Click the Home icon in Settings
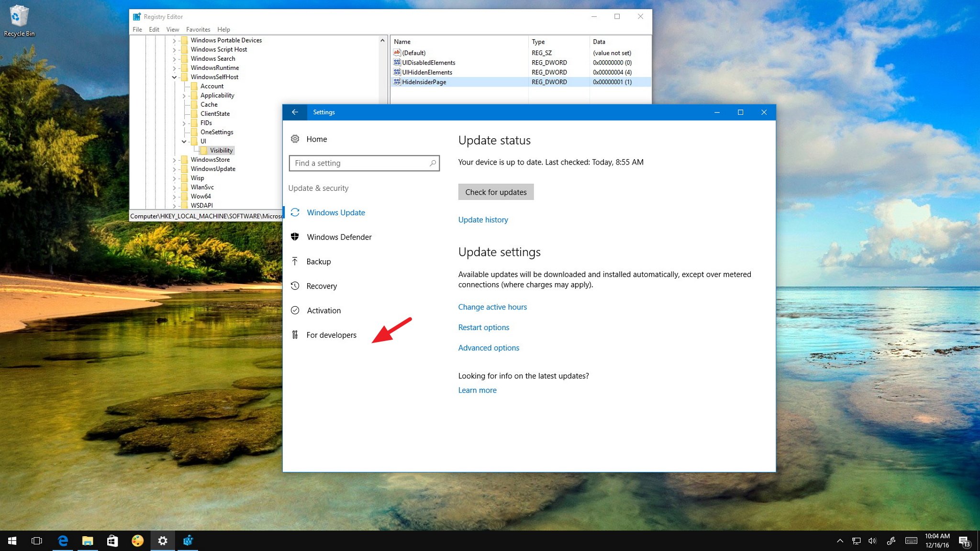Viewport: 980px width, 551px height. coord(295,139)
